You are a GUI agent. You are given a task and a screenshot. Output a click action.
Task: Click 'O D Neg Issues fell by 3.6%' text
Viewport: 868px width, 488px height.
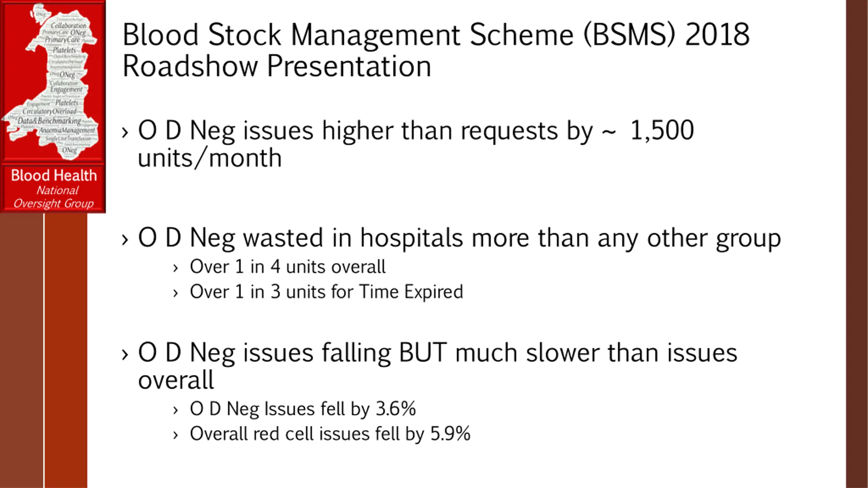(303, 409)
